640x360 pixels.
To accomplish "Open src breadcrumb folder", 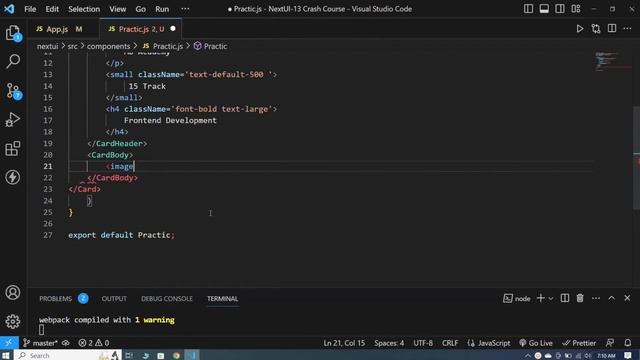I will pyautogui.click(x=73, y=46).
